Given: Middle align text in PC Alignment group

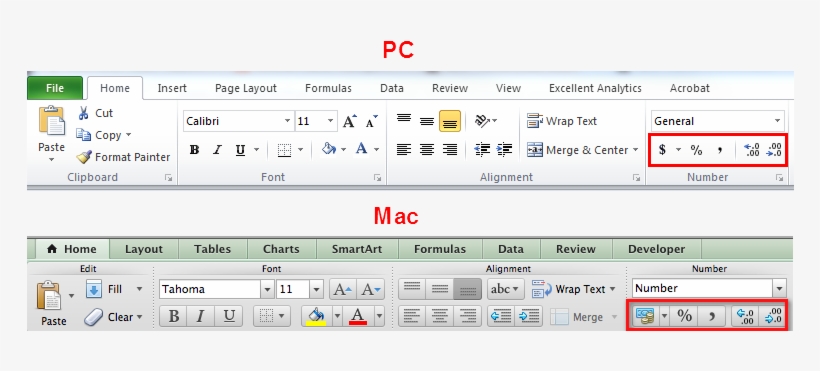Looking at the screenshot, I should (x=427, y=121).
